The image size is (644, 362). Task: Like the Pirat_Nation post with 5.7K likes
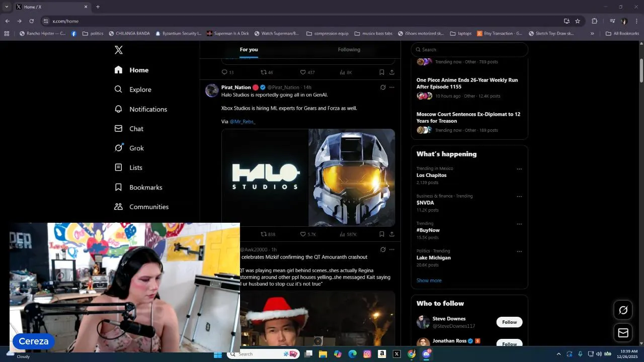tap(308, 234)
